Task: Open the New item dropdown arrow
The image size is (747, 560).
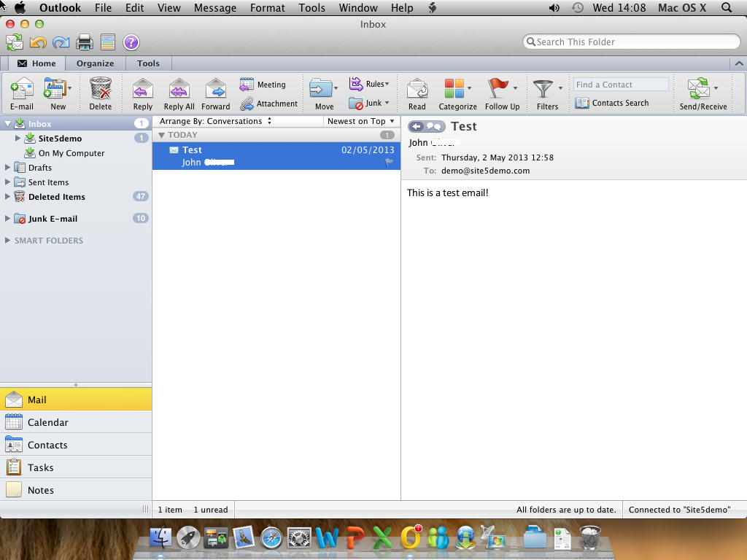Action: click(69, 88)
